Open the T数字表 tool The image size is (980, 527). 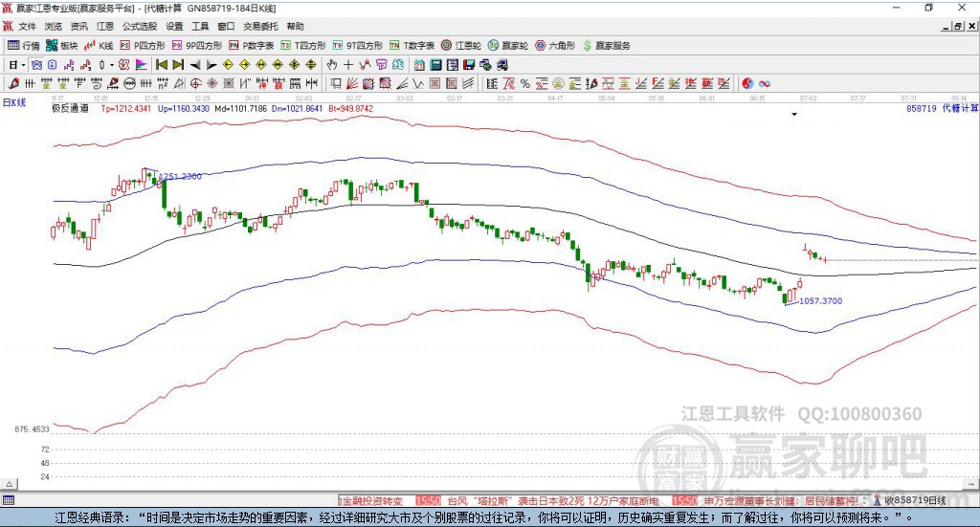tap(412, 46)
